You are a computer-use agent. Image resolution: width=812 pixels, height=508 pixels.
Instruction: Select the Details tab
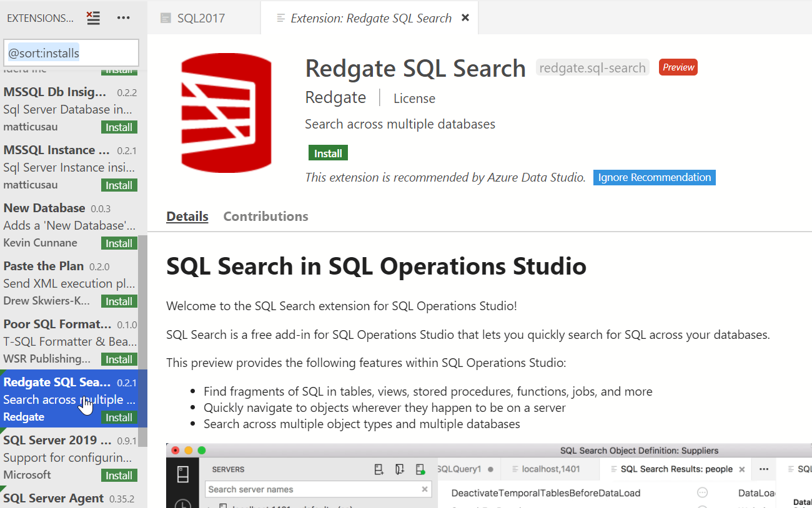click(187, 217)
